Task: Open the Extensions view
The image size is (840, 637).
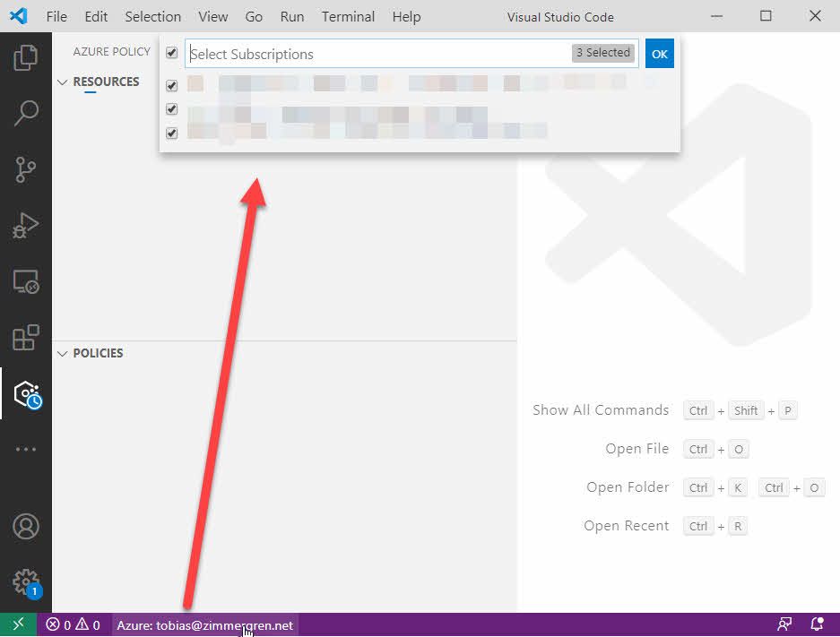Action: pos(26,338)
